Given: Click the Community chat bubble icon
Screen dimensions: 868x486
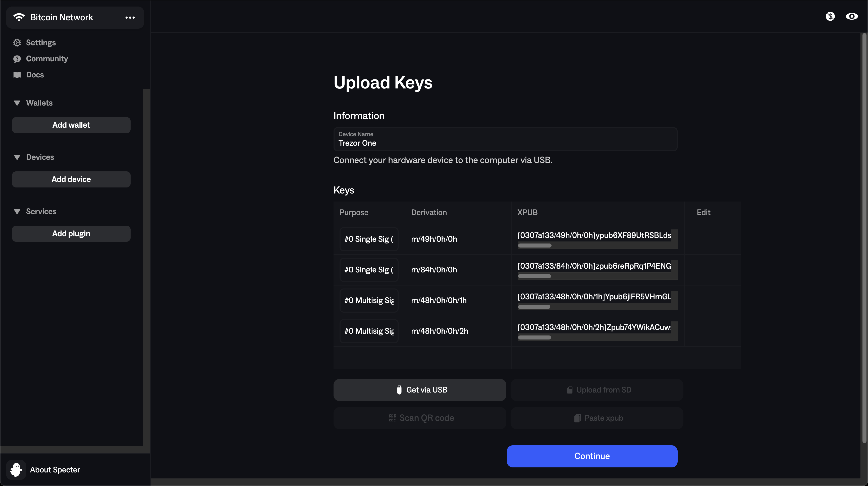Looking at the screenshot, I should pyautogui.click(x=17, y=59).
